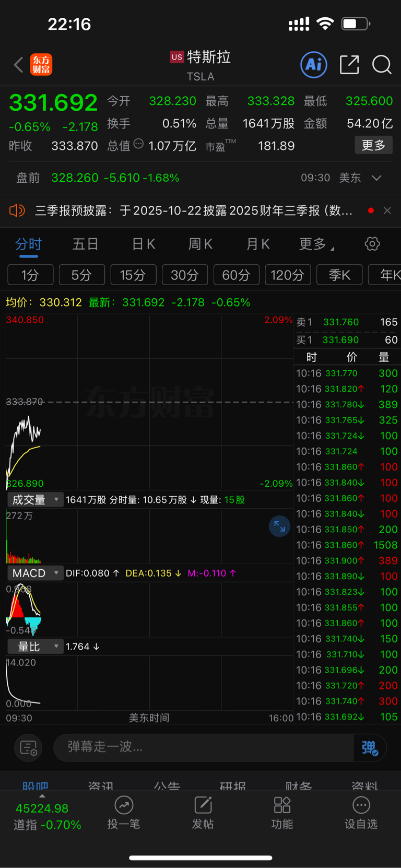
Task: Select the 1分 interval button
Action: [30, 275]
